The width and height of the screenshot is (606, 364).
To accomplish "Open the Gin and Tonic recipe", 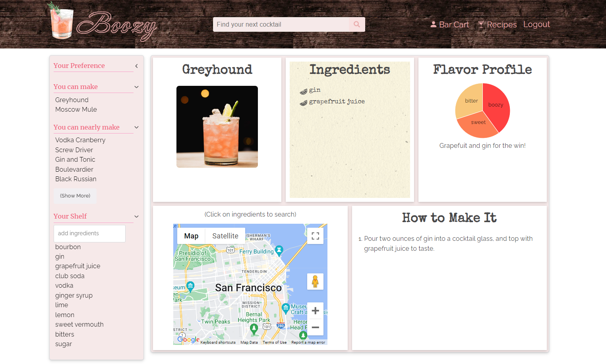I will pyautogui.click(x=75, y=159).
